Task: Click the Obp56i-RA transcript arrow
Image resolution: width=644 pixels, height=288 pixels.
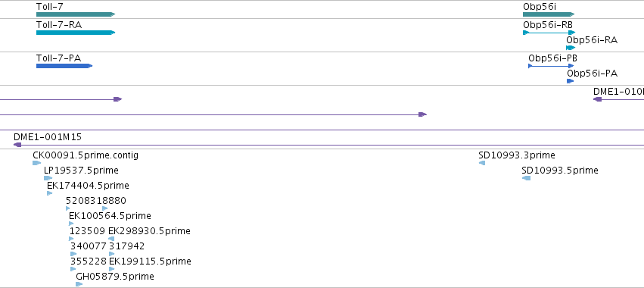Action: 571,48
